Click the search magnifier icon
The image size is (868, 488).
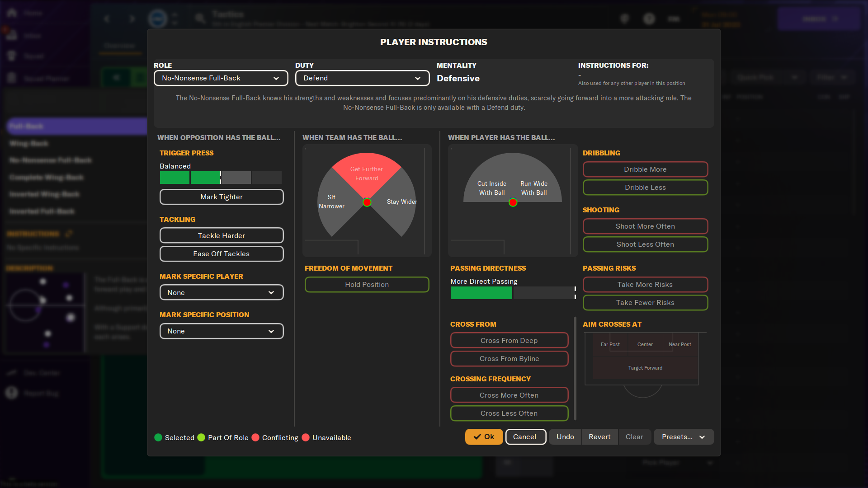tap(200, 19)
